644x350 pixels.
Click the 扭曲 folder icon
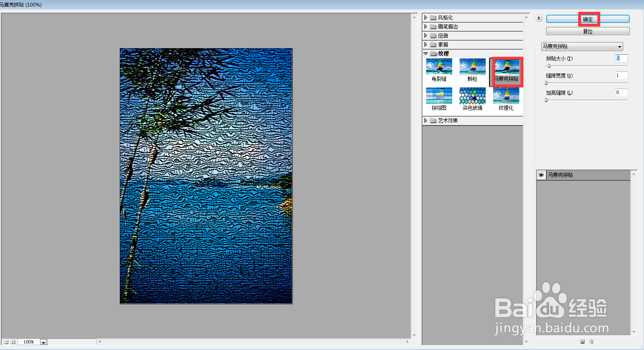tap(433, 36)
